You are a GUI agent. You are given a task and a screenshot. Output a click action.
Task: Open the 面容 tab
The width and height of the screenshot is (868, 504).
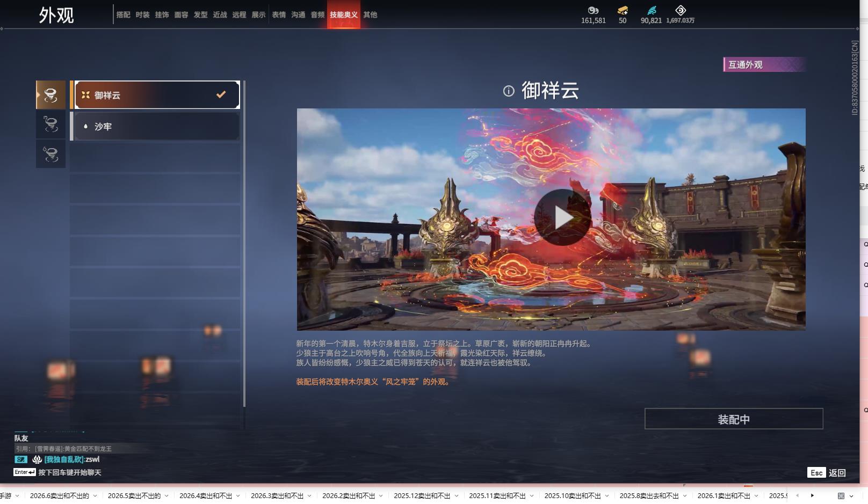coord(182,15)
